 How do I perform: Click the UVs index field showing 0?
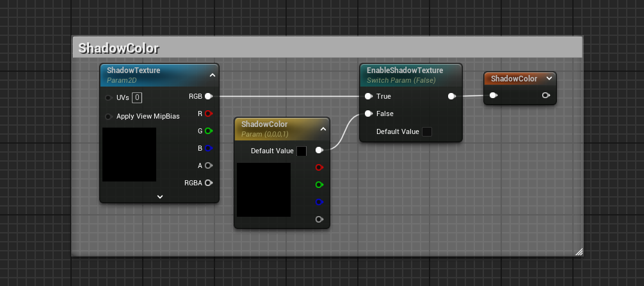click(137, 98)
